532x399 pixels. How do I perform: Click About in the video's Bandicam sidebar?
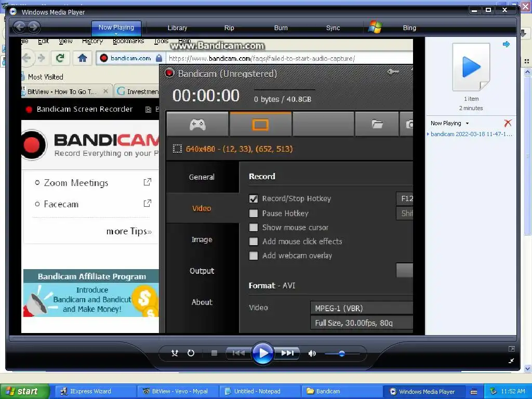point(202,302)
